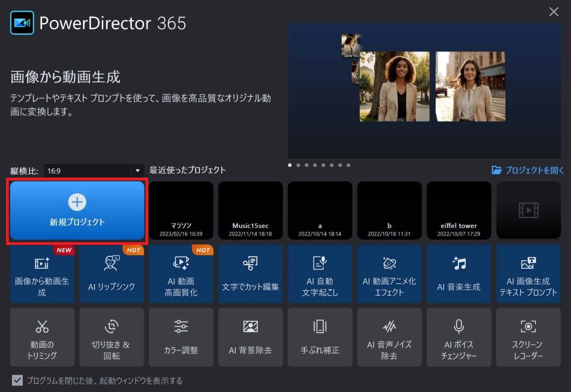Screen dimensions: 571x392
Task: Open the 縦横比 16:9 dropdown
Action: pos(94,171)
